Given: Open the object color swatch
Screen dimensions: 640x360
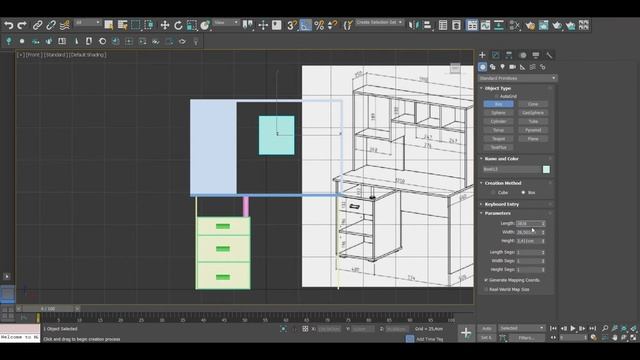Looking at the screenshot, I should (x=546, y=169).
